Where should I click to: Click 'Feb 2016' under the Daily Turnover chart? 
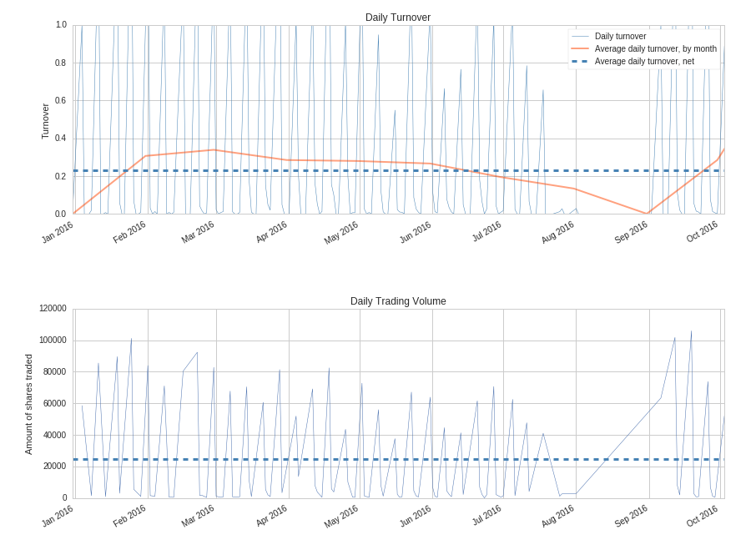[129, 232]
